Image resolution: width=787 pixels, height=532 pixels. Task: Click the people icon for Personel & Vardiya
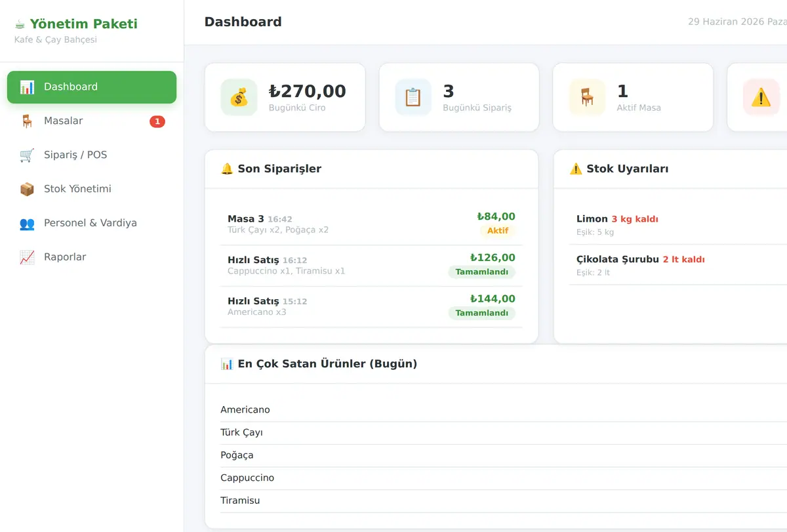pos(27,224)
